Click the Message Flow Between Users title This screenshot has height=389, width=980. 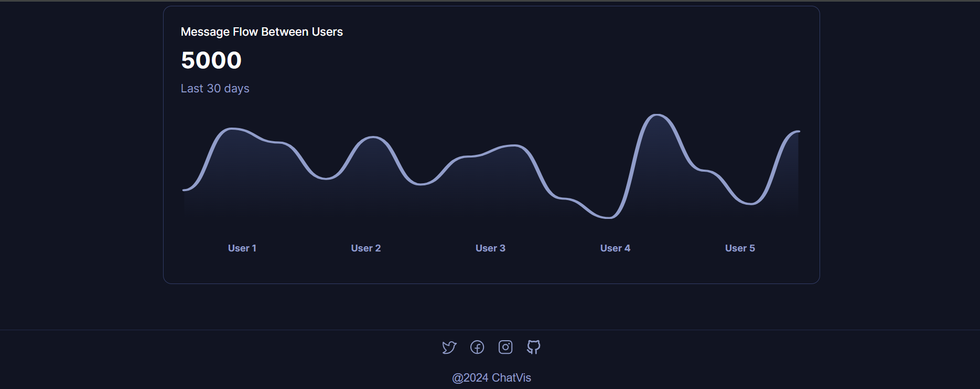262,31
